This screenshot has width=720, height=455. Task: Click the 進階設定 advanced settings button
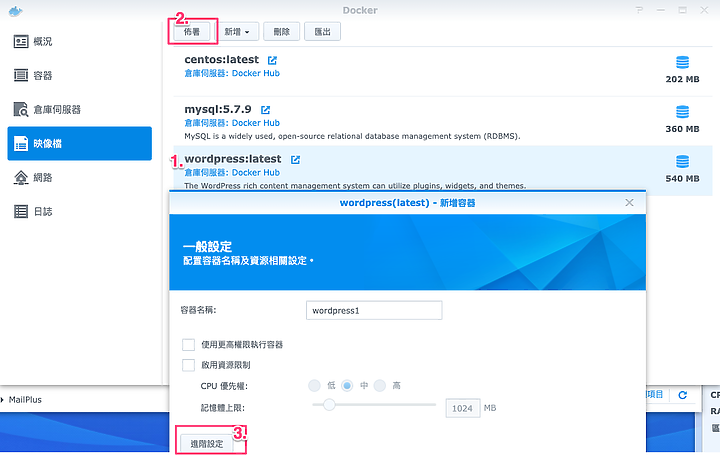coord(207,444)
